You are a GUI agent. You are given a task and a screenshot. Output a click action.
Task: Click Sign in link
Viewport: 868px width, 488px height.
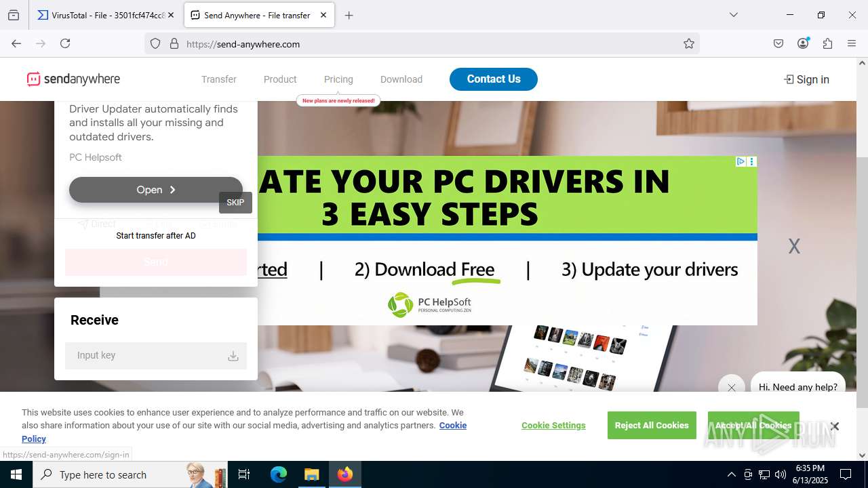pos(806,79)
